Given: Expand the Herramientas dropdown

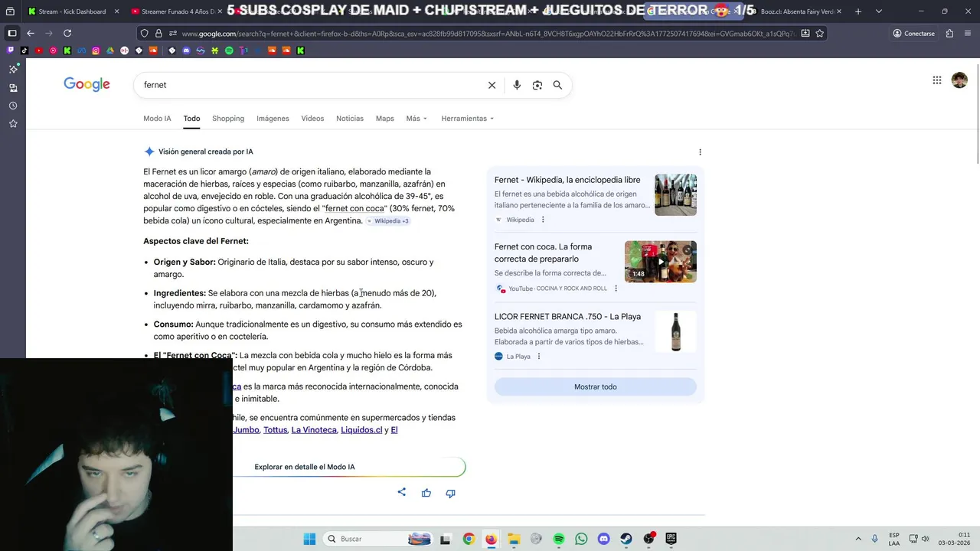Looking at the screenshot, I should point(468,119).
